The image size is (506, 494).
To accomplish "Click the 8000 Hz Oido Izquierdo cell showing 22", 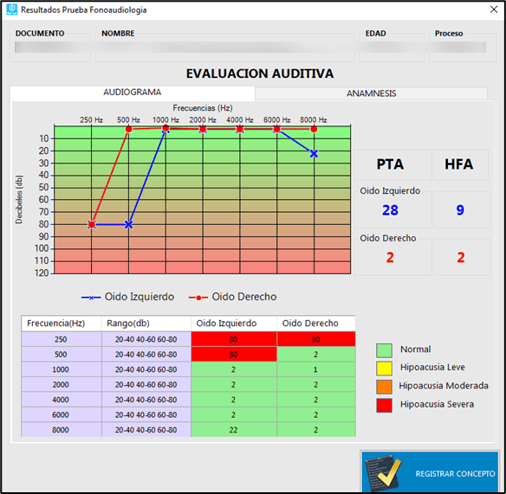I will pyautogui.click(x=234, y=430).
